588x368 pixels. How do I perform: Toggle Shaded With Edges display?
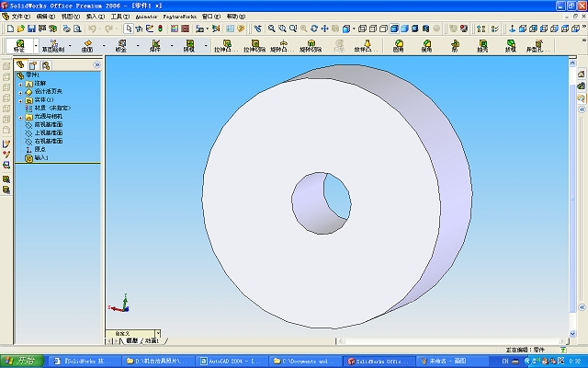[x=394, y=29]
